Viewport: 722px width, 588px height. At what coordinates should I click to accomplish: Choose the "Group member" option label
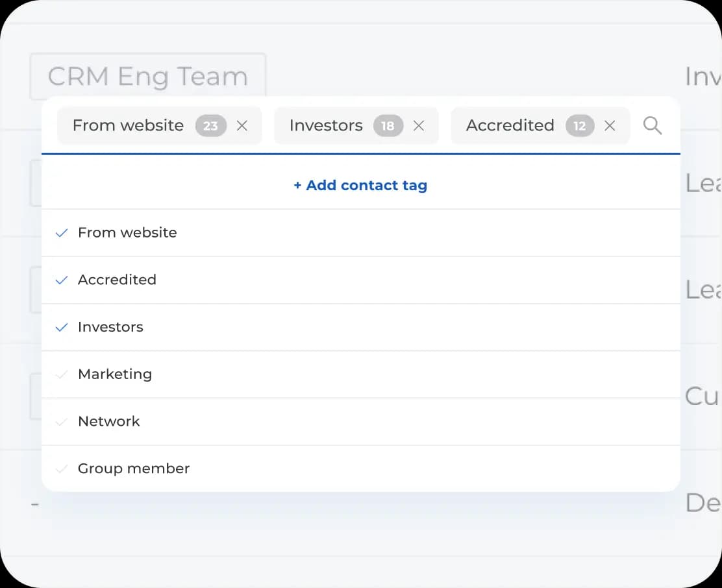tap(134, 469)
